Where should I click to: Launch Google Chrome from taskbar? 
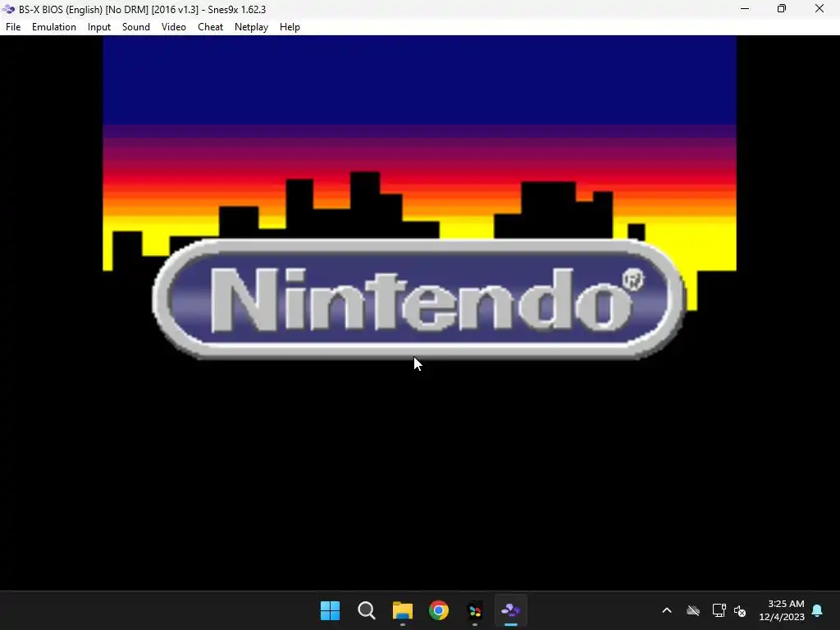pos(439,610)
